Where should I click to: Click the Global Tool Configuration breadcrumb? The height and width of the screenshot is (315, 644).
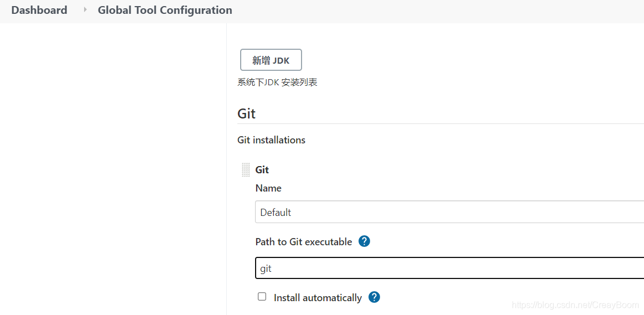click(x=165, y=10)
